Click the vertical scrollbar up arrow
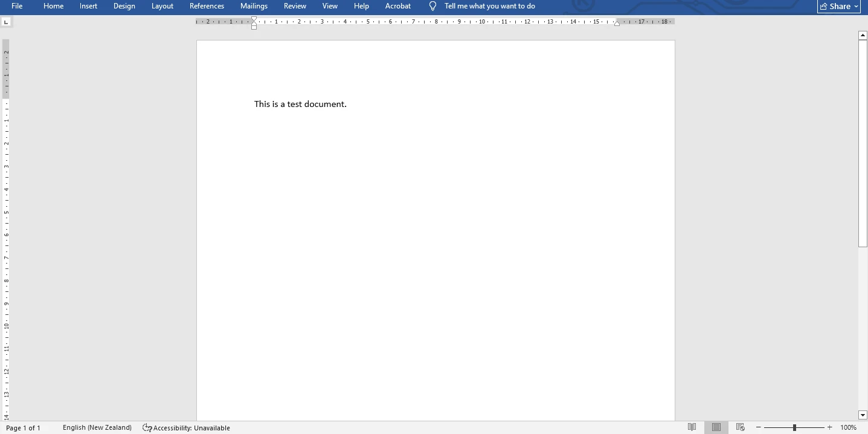This screenshot has height=434, width=868. (863, 35)
